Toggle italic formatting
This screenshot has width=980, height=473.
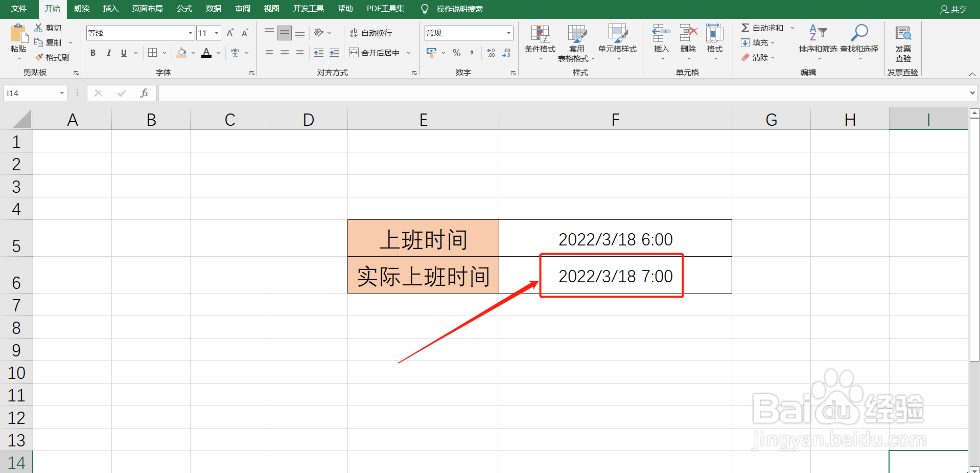108,53
